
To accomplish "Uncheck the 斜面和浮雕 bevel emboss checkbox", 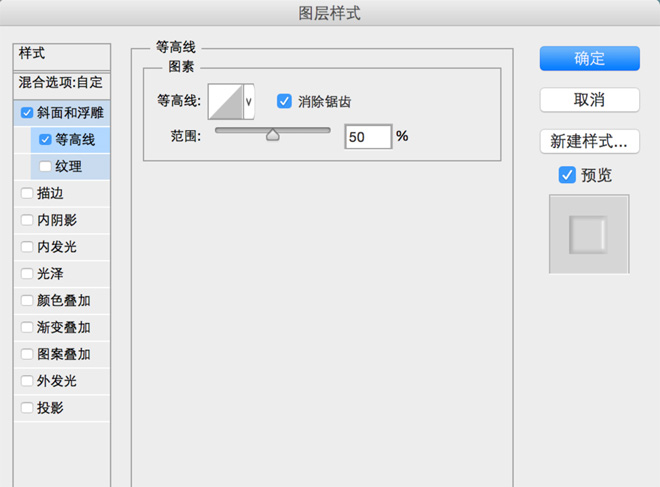I will click(27, 113).
